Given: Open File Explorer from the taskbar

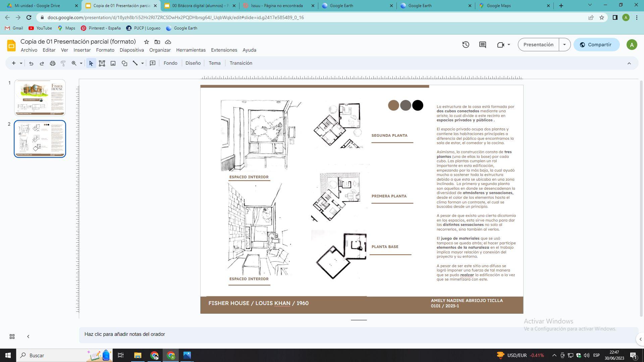Looking at the screenshot, I should (138, 355).
